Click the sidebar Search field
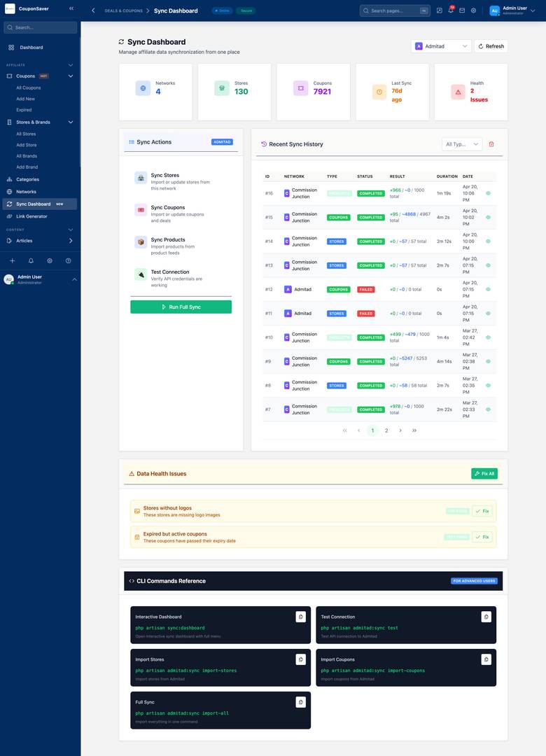The image size is (546, 756). [x=40, y=27]
